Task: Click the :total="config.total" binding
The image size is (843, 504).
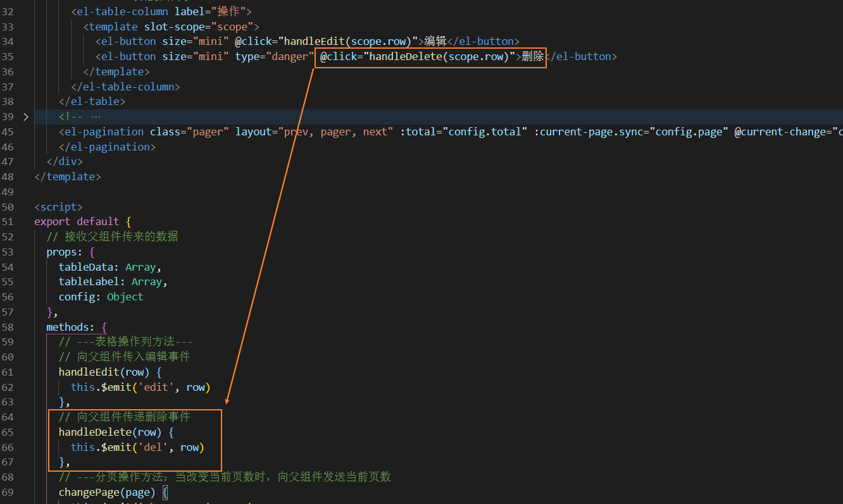Action: point(465,132)
